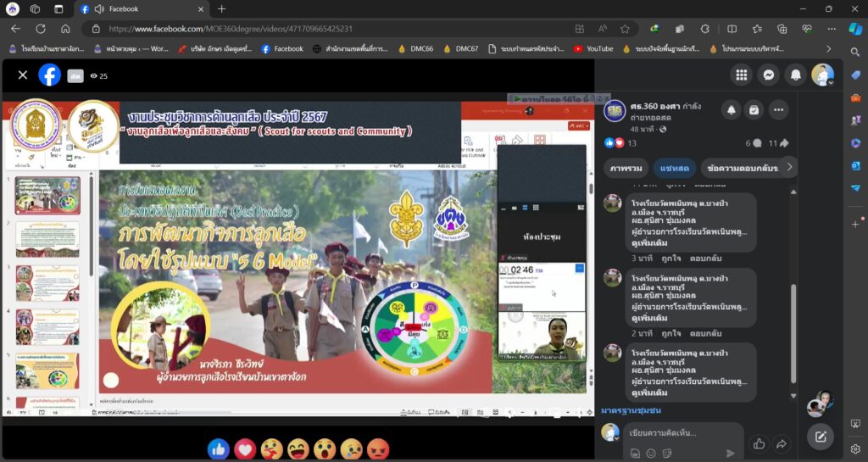Image resolution: width=868 pixels, height=462 pixels.
Task: Expand favorites bar overflow chevron
Action: pyautogui.click(x=829, y=48)
